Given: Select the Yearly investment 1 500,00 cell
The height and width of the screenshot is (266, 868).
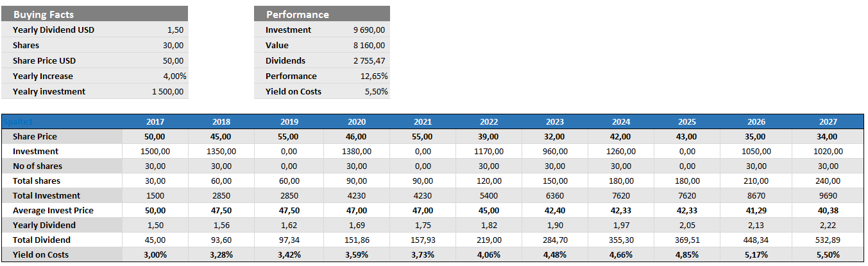Looking at the screenshot, I should click(168, 91).
